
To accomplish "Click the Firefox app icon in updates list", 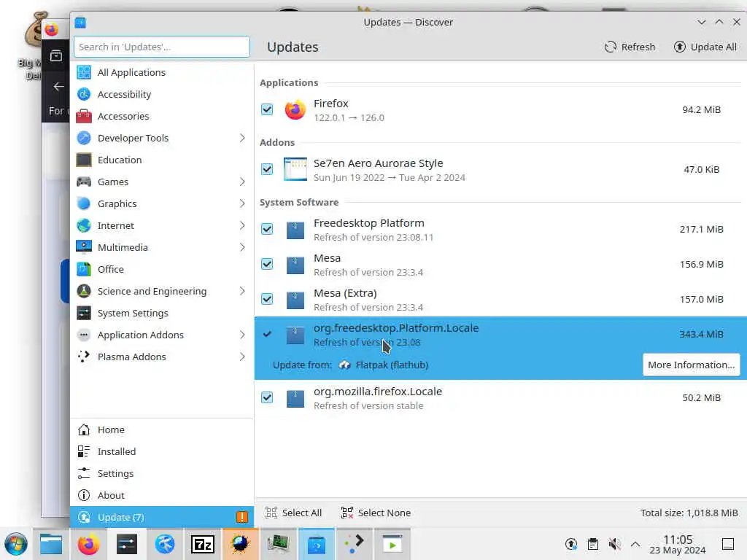I will [x=295, y=110].
